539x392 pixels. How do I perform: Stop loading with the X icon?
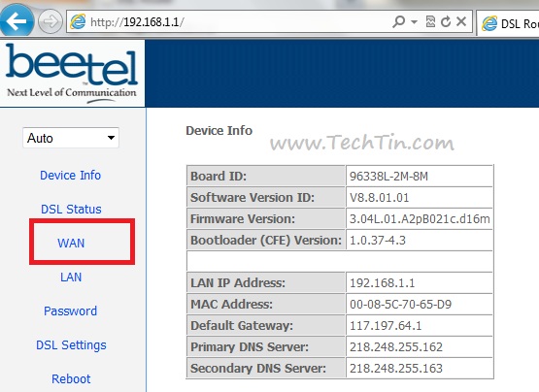(461, 21)
